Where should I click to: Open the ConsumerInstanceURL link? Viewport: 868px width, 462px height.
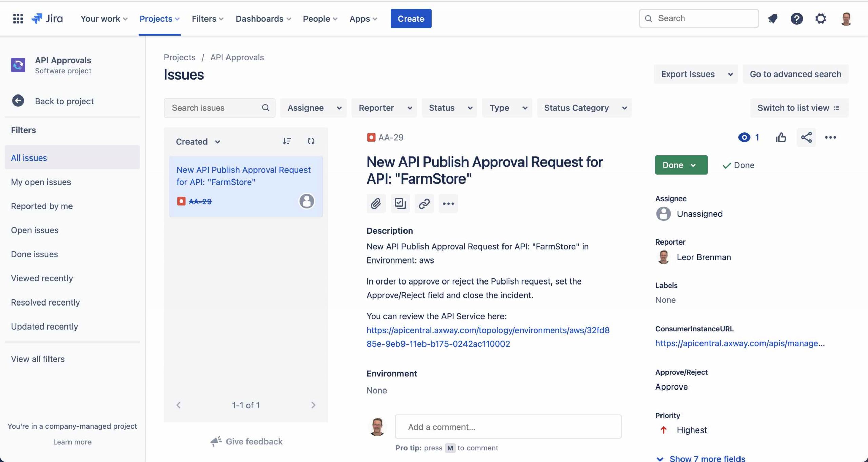tap(740, 343)
